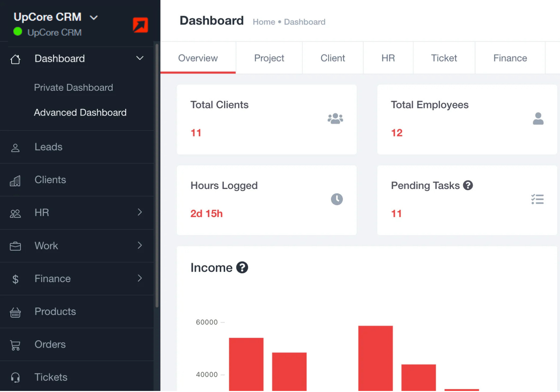The image size is (560, 392).
Task: Click the checklist icon in Pending Tasks
Action: coord(537,199)
